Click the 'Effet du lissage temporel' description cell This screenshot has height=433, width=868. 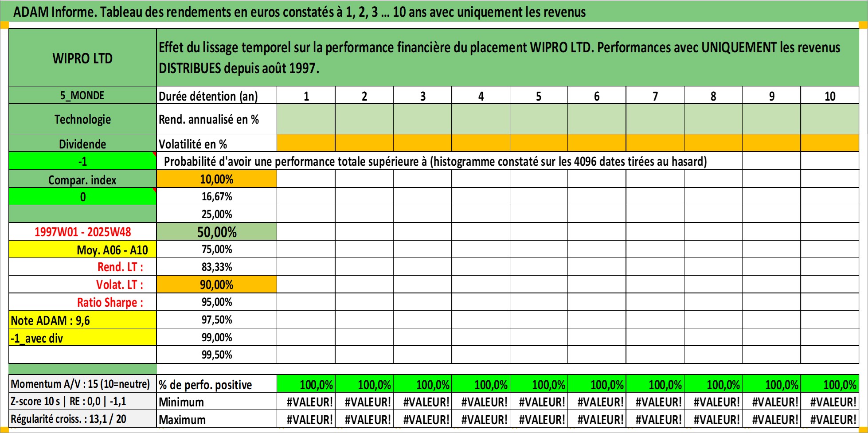pos(508,58)
